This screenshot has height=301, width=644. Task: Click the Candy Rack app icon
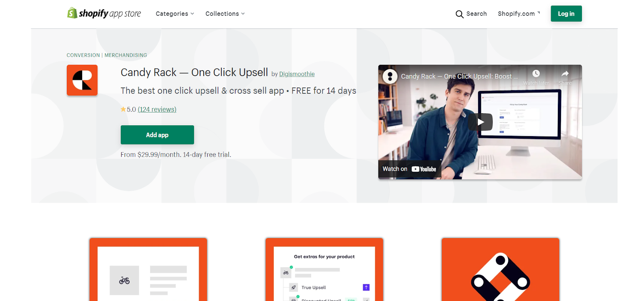pos(82,80)
